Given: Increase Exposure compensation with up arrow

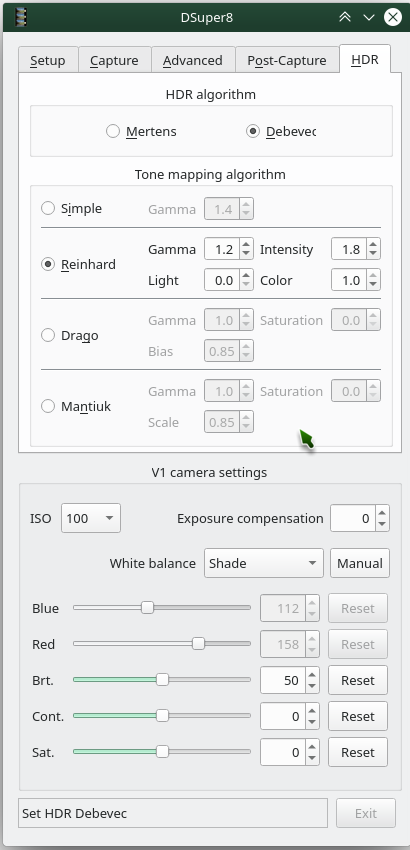Looking at the screenshot, I should [382, 513].
